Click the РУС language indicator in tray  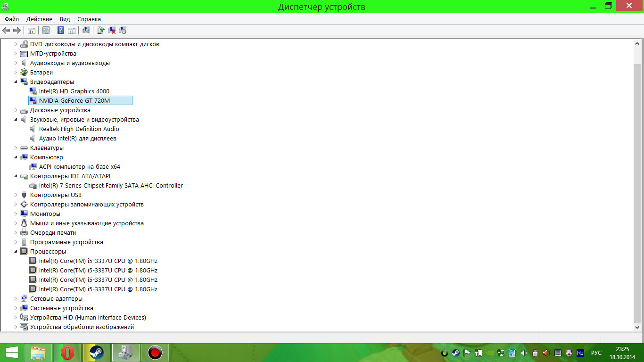[596, 353]
